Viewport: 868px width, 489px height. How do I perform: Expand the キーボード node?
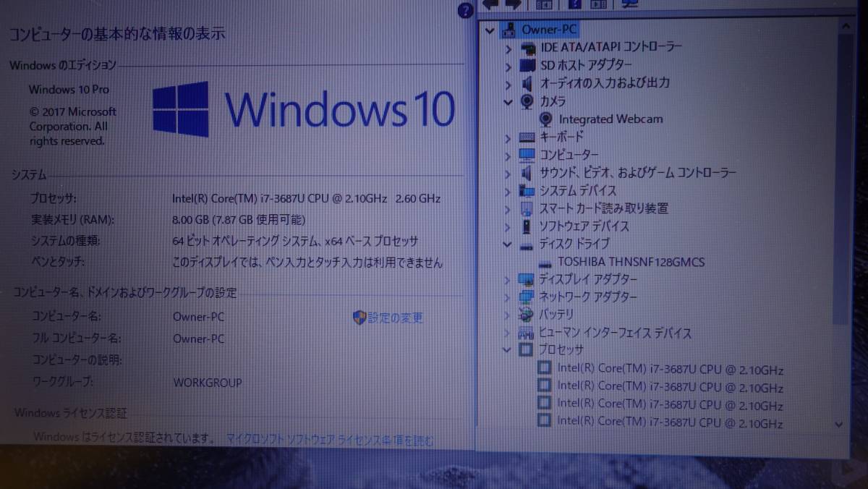click(x=508, y=137)
